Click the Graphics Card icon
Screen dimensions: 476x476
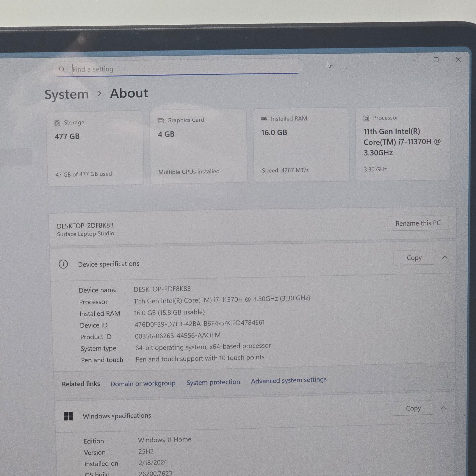coord(161,120)
